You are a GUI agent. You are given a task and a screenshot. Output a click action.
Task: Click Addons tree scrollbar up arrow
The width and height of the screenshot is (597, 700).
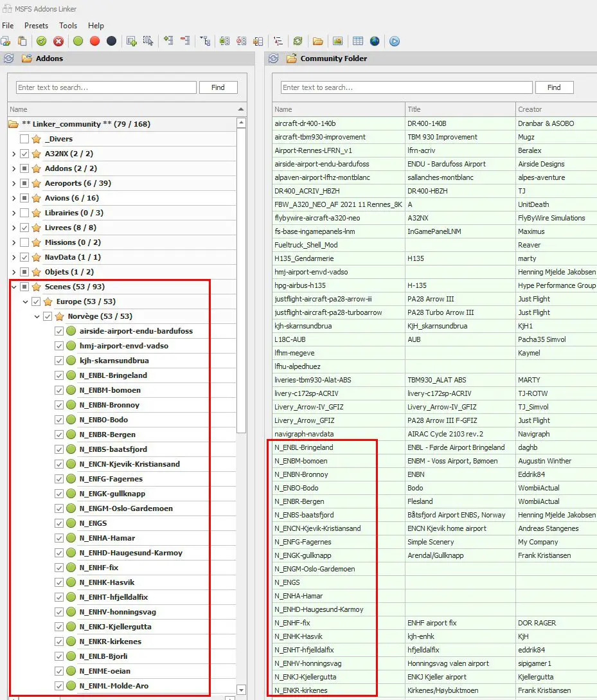click(242, 123)
